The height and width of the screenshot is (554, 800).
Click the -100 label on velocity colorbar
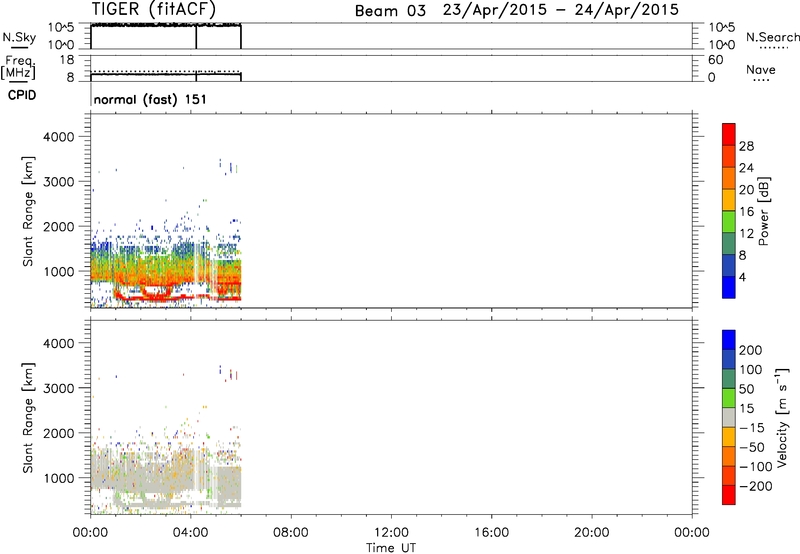point(756,466)
